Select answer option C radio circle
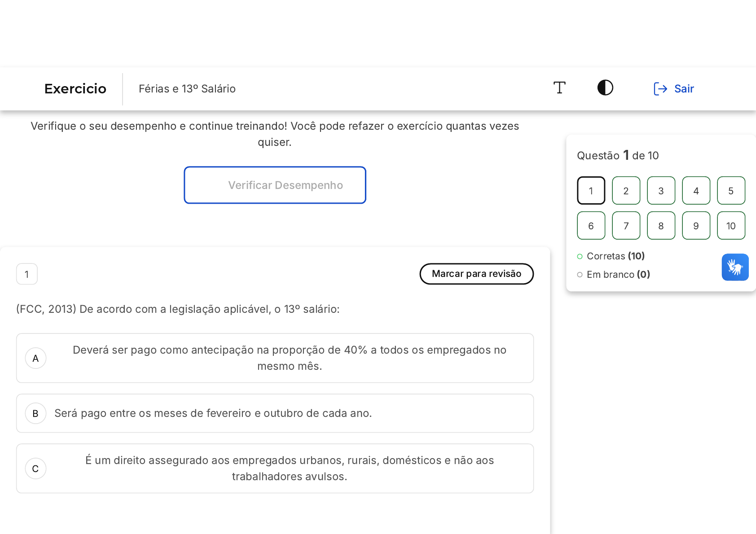 tap(36, 468)
